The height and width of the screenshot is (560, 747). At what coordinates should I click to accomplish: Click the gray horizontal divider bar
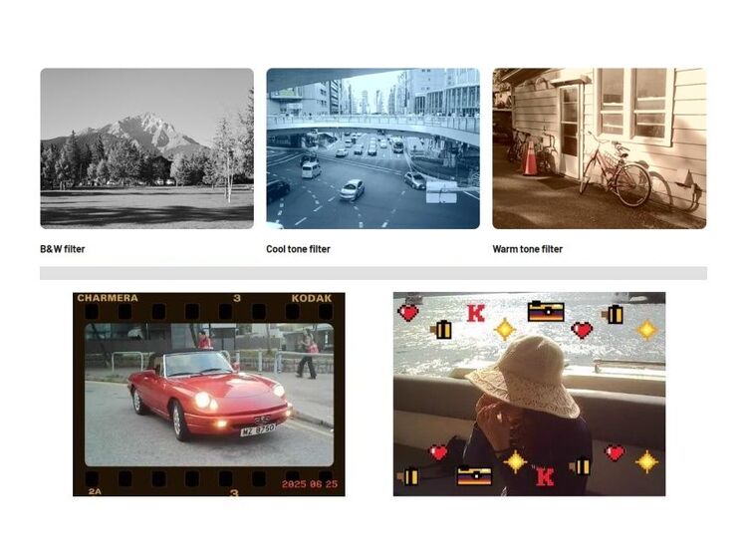coord(373,273)
